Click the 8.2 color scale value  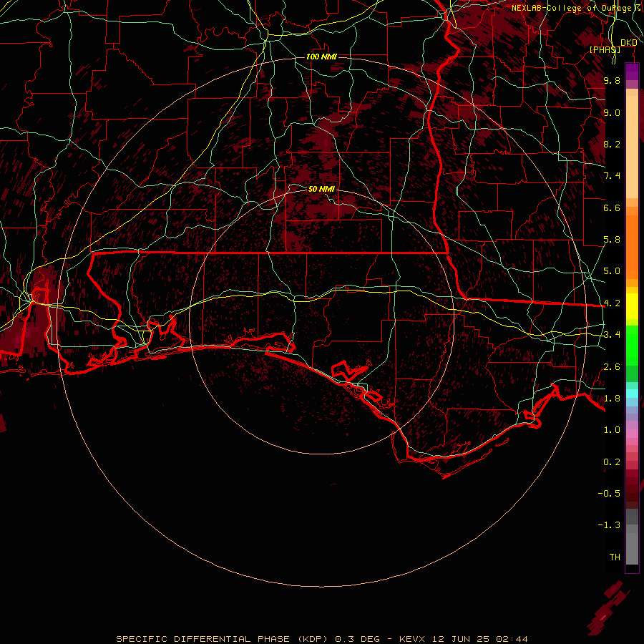pos(612,144)
